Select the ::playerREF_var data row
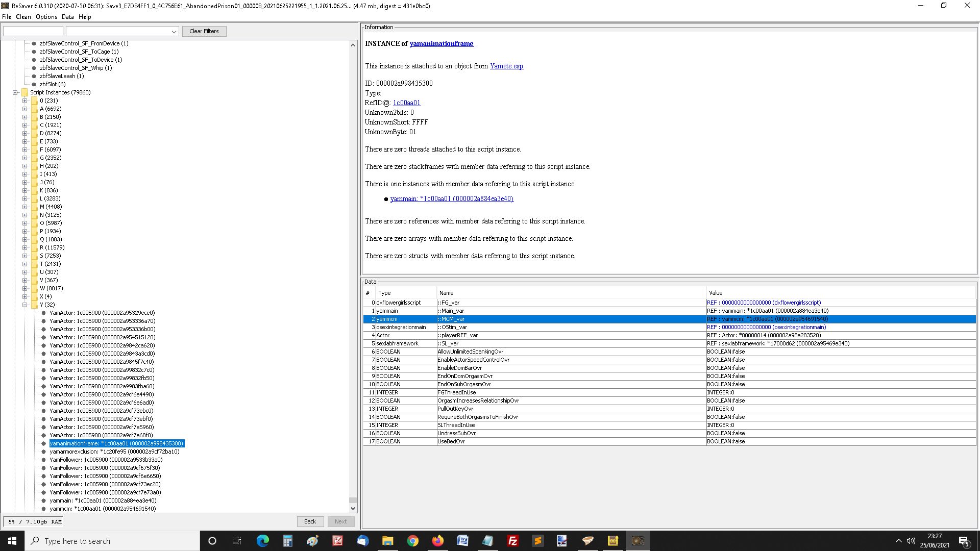980x551 pixels. (669, 335)
